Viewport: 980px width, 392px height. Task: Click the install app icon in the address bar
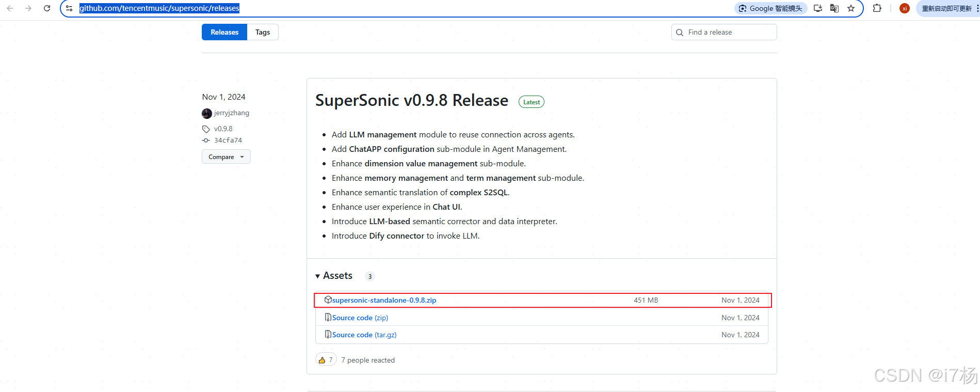coord(818,8)
